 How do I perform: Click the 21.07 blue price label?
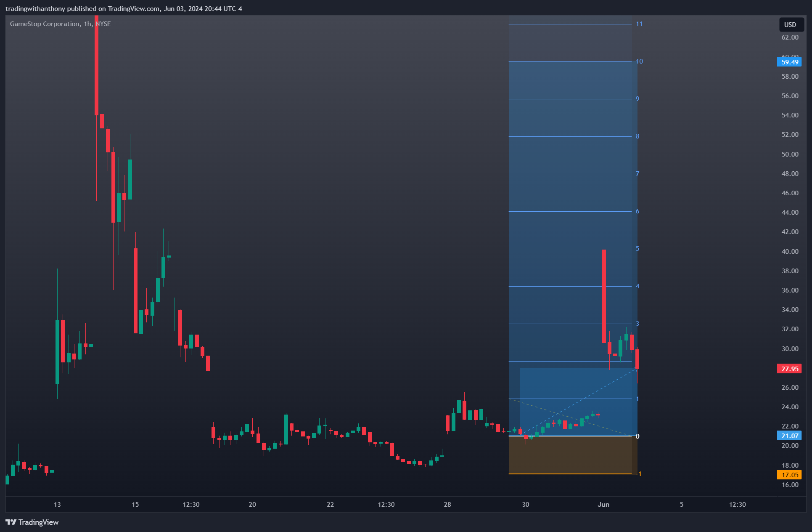pos(789,436)
